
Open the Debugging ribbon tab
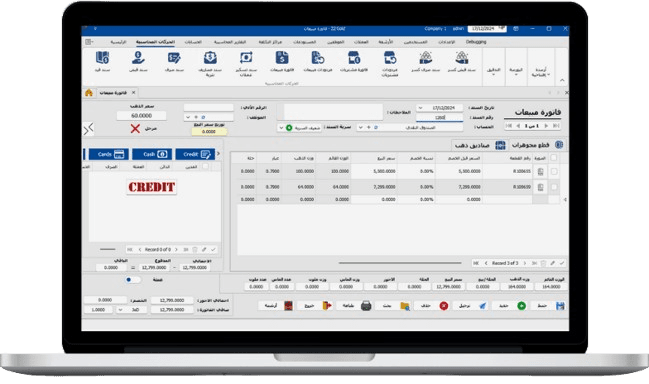(x=476, y=42)
